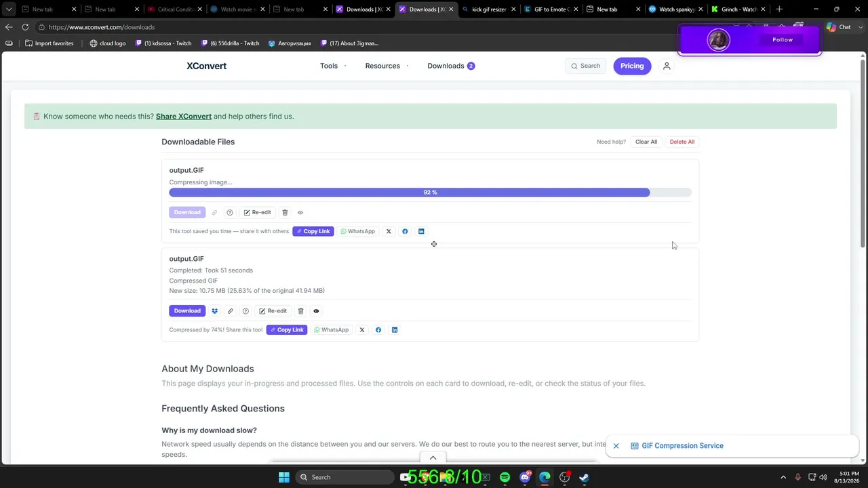Go back using the browser back arrow
The height and width of the screenshot is (488, 868).
(8, 27)
